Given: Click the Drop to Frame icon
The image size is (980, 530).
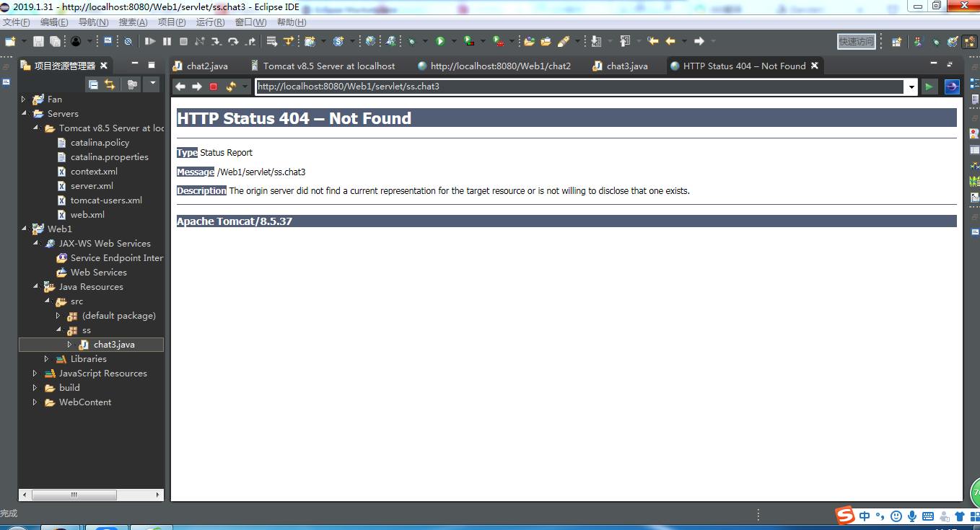Looking at the screenshot, I should pos(271,41).
